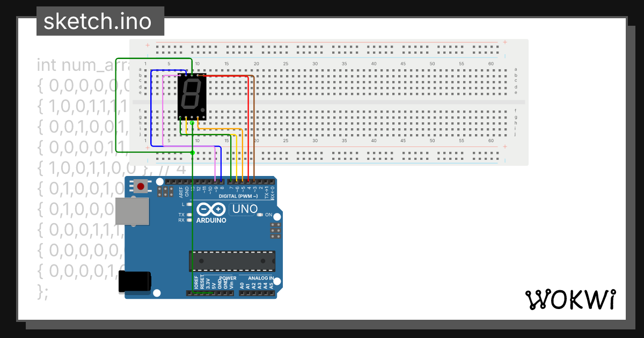This screenshot has height=338, width=644.
Task: Click the green wire junction on bottom rail
Action: coord(192,153)
